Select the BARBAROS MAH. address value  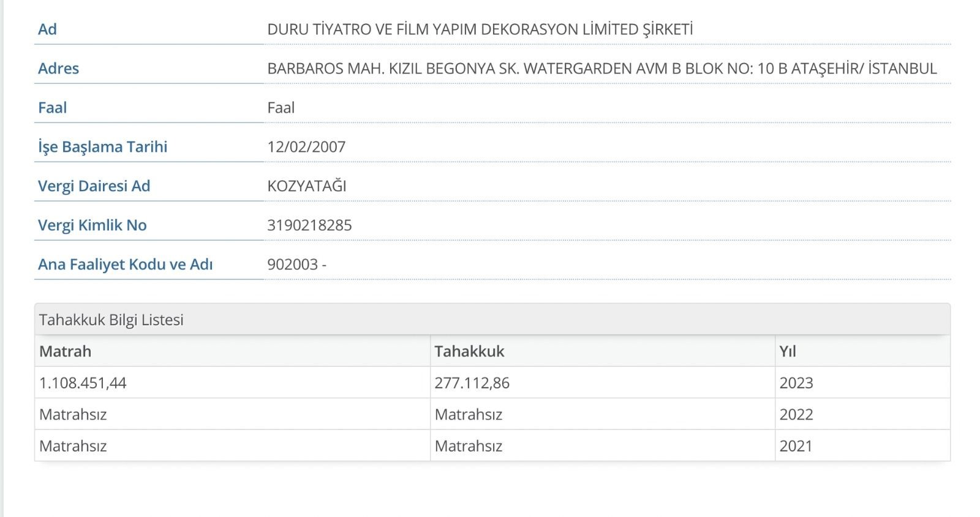point(601,69)
